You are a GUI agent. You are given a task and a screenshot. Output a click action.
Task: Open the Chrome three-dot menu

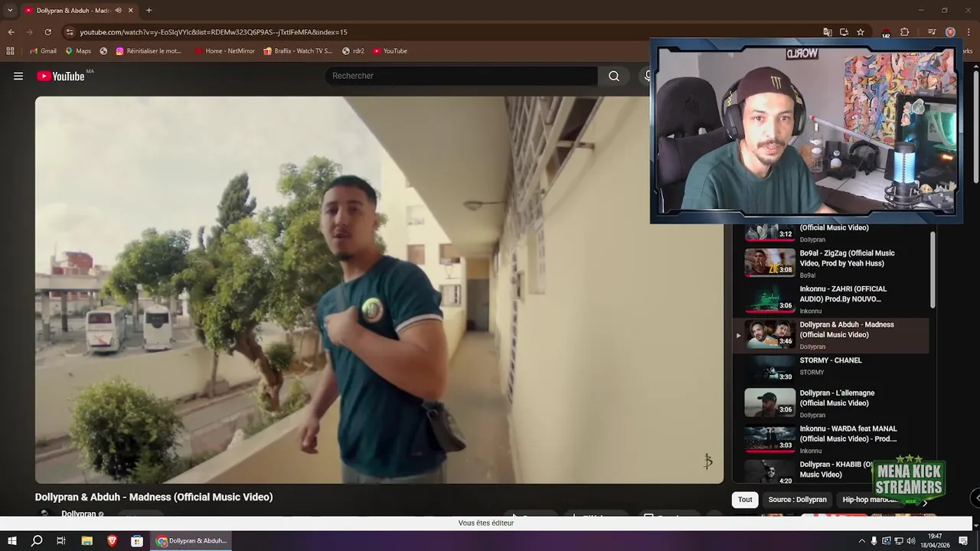[969, 32]
